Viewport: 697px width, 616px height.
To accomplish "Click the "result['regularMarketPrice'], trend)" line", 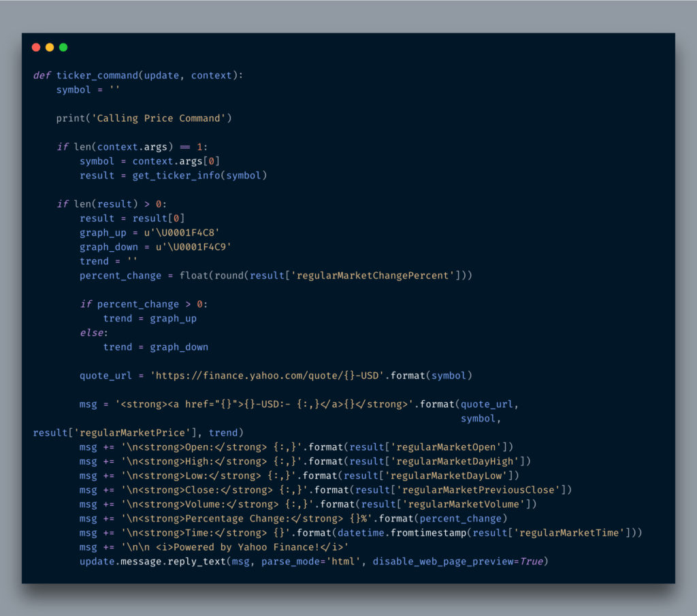I will [138, 432].
